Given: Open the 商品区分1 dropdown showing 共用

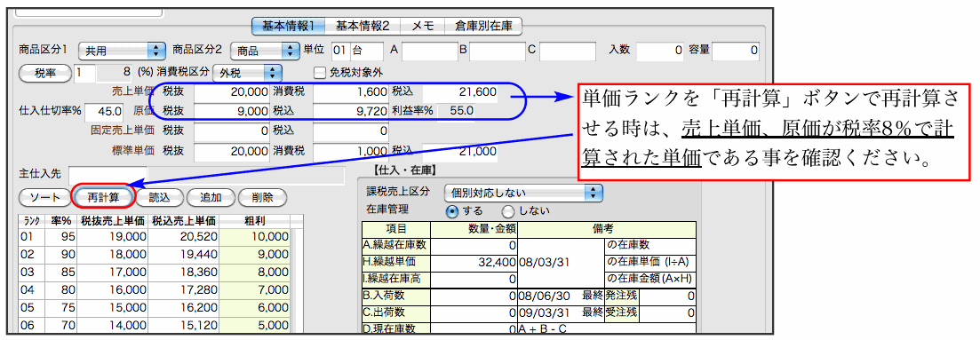Looking at the screenshot, I should (121, 51).
